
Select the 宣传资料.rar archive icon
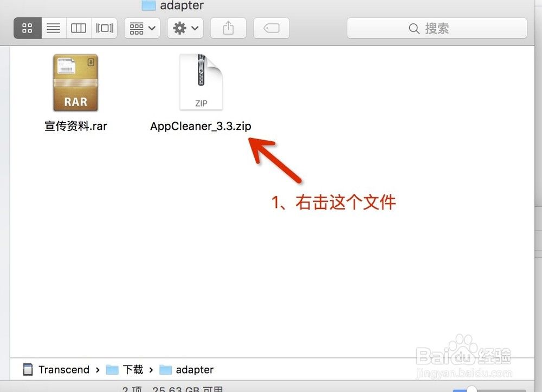tap(75, 82)
